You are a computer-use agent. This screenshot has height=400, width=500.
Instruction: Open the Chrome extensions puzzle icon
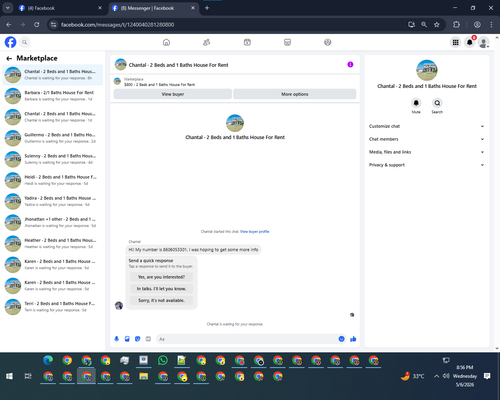[456, 25]
